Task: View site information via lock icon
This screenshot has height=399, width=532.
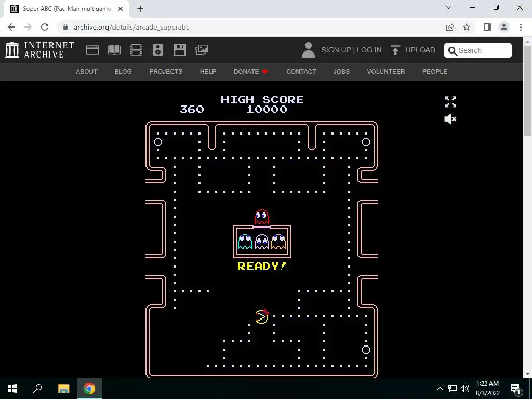Action: (65, 27)
